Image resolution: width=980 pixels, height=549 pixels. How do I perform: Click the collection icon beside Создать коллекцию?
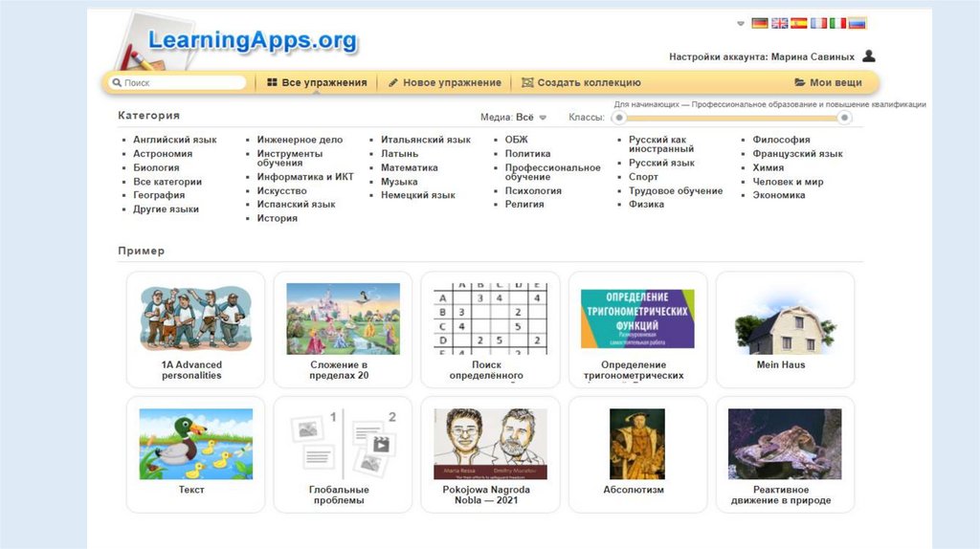[527, 82]
